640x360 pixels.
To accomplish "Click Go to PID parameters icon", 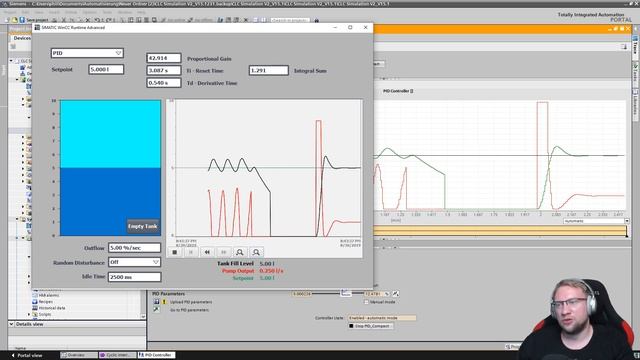I will 156,310.
